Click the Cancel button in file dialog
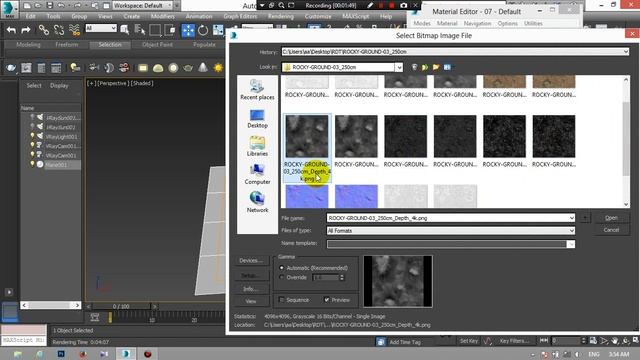 (x=611, y=230)
